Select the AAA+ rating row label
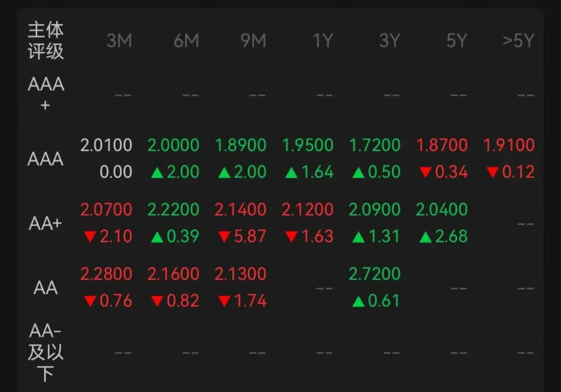Viewport: 561px width, 392px height. [46, 94]
